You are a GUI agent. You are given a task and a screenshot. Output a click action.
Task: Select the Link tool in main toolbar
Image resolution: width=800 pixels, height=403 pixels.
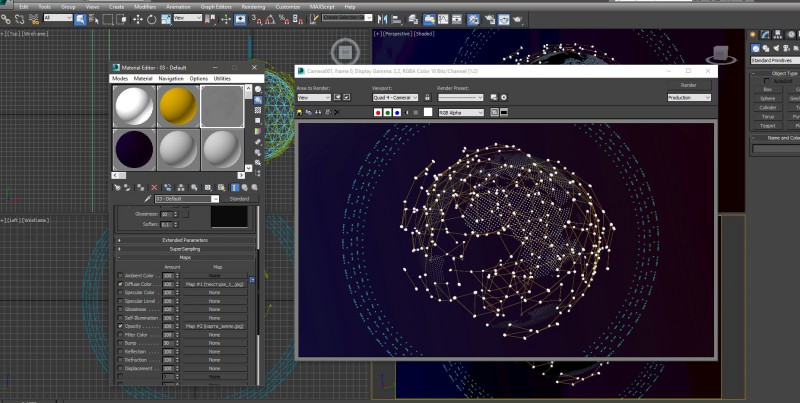click(6, 19)
